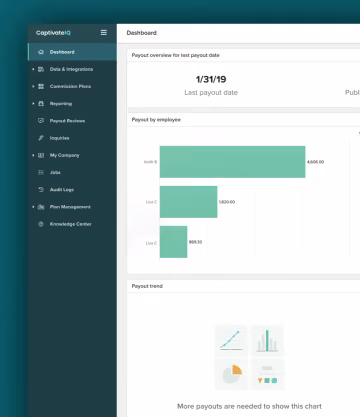Click the 4,606.00 value label
The image size is (360, 417).
click(315, 162)
